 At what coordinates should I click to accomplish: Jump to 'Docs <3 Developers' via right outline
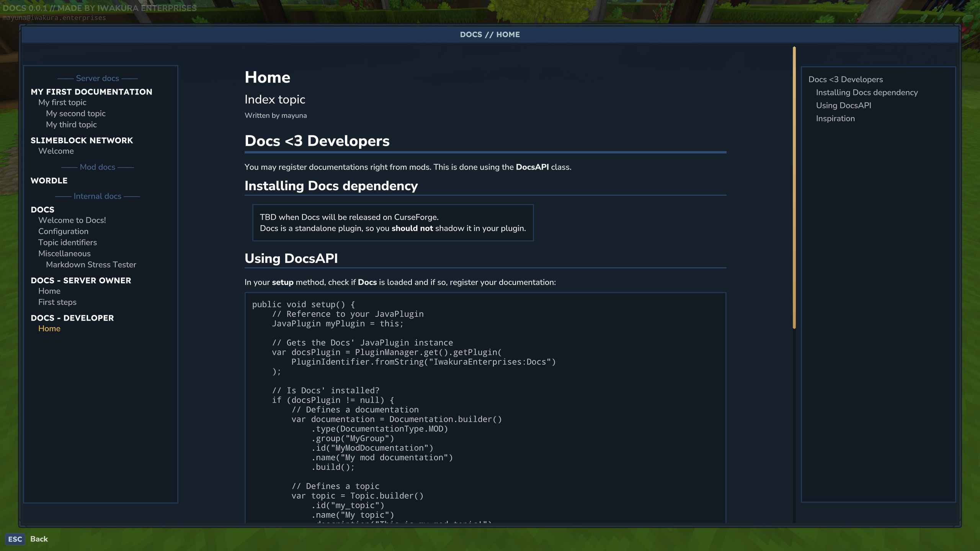click(846, 79)
